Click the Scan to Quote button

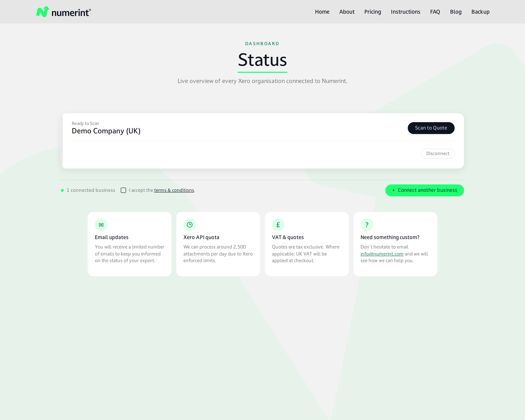[x=431, y=128]
